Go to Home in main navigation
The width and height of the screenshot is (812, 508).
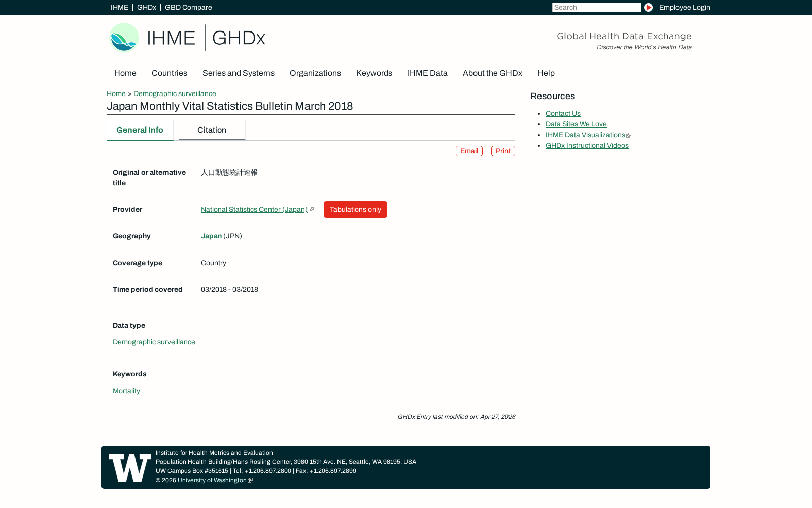(125, 73)
